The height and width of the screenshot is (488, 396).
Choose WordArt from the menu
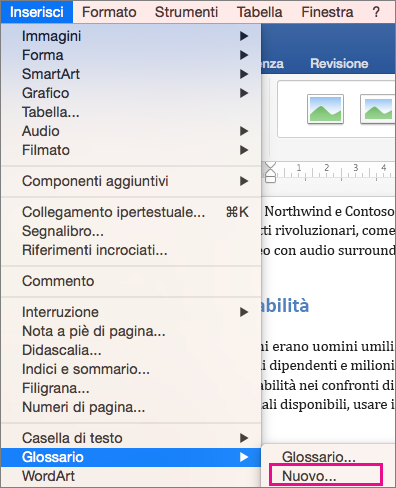pyautogui.click(x=131, y=476)
